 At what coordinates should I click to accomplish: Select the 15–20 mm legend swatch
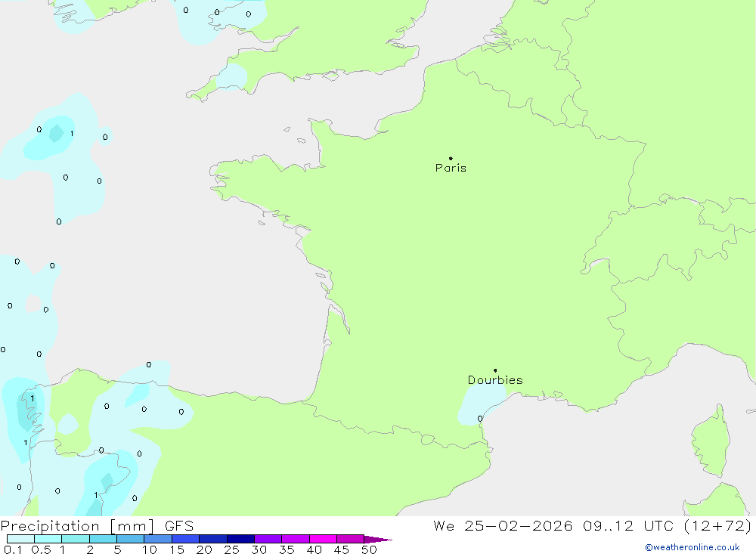[186, 539]
